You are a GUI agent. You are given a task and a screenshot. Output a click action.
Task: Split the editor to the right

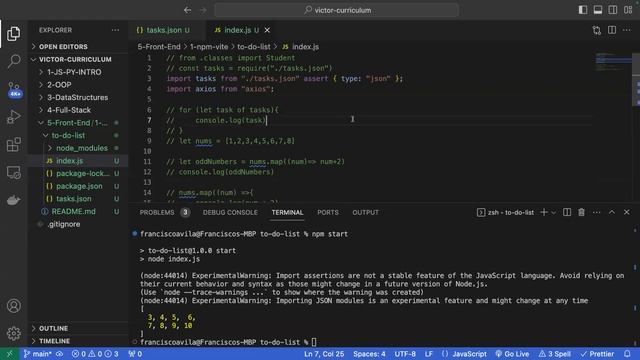612,30
